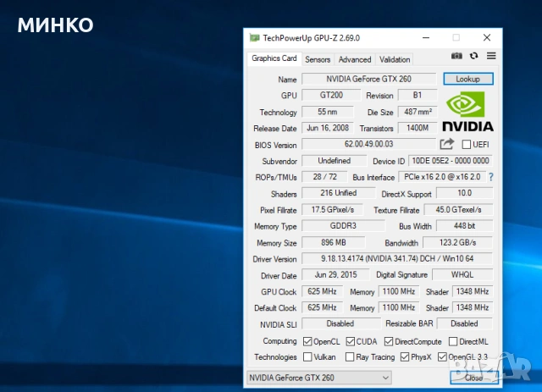The image size is (542, 392).
Task: Toggle the DirectCompute checkbox
Action: tap(388, 341)
